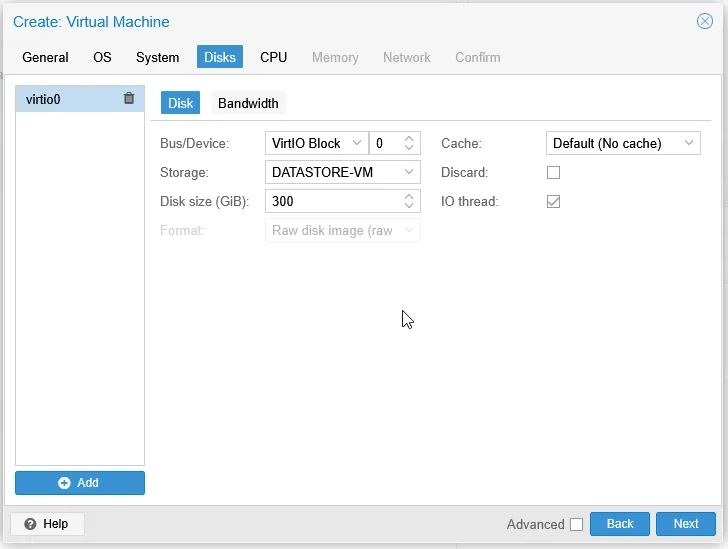The height and width of the screenshot is (549, 728).
Task: Enable the Advanced options checkbox
Action: 576,524
